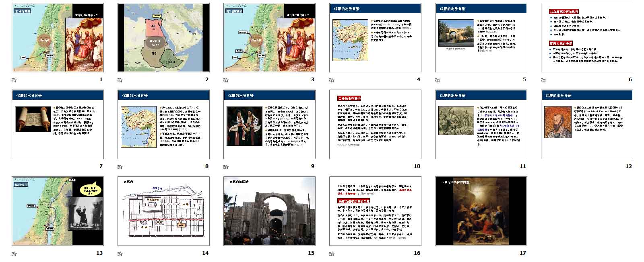
Task: Click the animation star icon under slide 13
Action: tap(14, 253)
